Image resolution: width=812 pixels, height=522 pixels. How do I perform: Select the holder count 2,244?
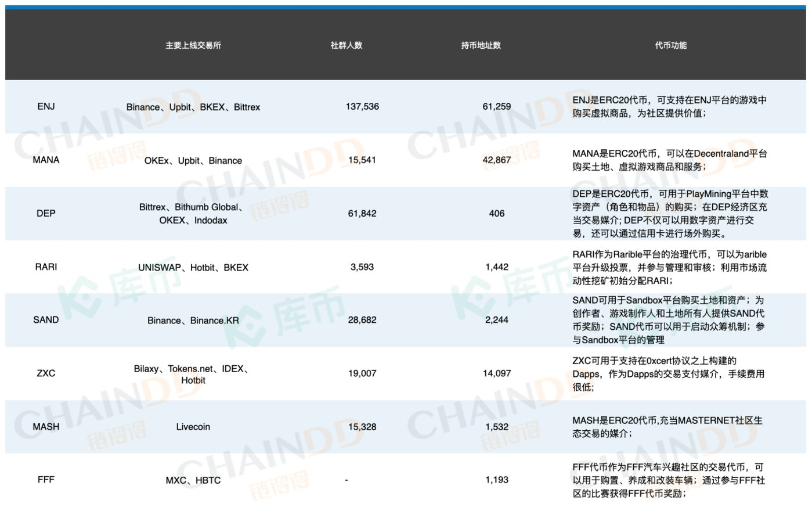pos(497,320)
